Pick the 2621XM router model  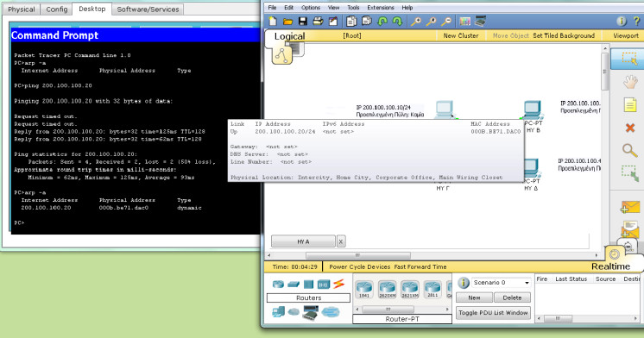tap(410, 289)
